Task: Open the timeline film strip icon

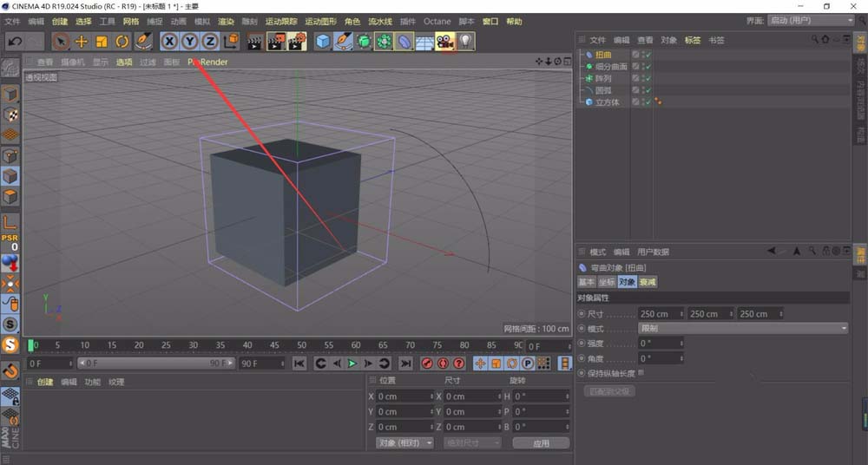Action: (564, 363)
